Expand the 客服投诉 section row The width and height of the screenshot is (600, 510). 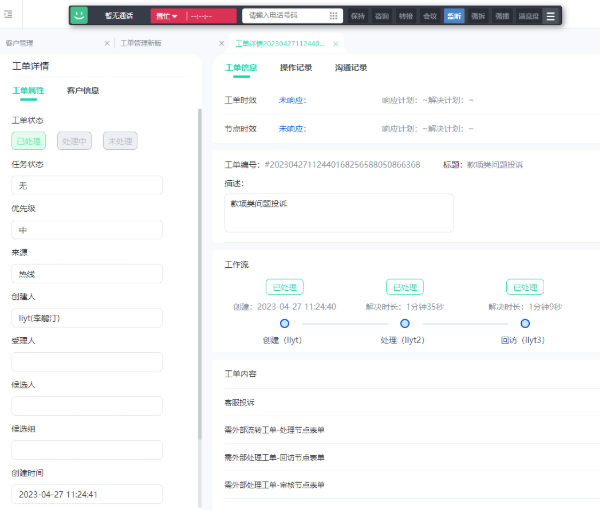[240, 402]
